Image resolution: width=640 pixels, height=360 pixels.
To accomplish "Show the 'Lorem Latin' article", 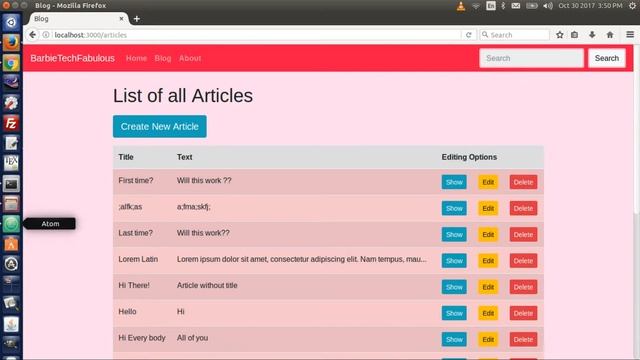I will point(454,260).
